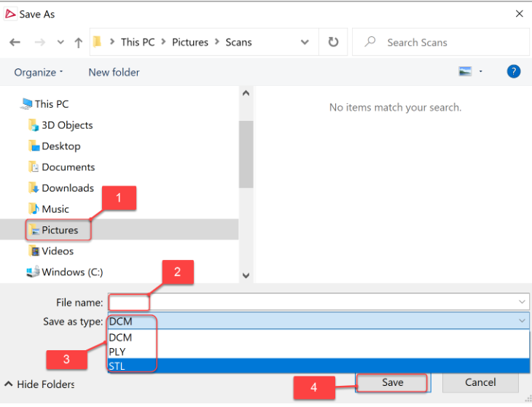Screen dimensions: 532x407
Task: Open 3D Objects in the folder tree
Action: coord(60,125)
